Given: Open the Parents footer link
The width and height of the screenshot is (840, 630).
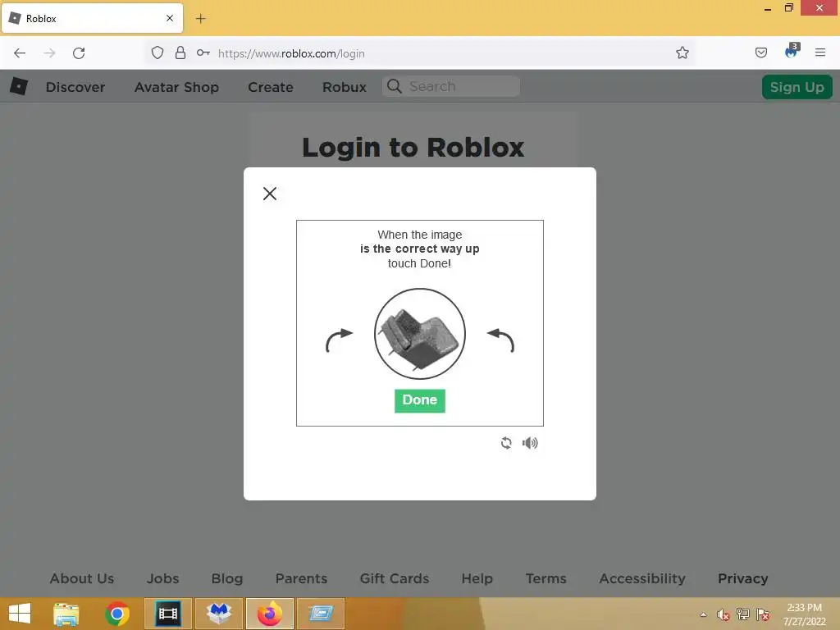Looking at the screenshot, I should (301, 578).
